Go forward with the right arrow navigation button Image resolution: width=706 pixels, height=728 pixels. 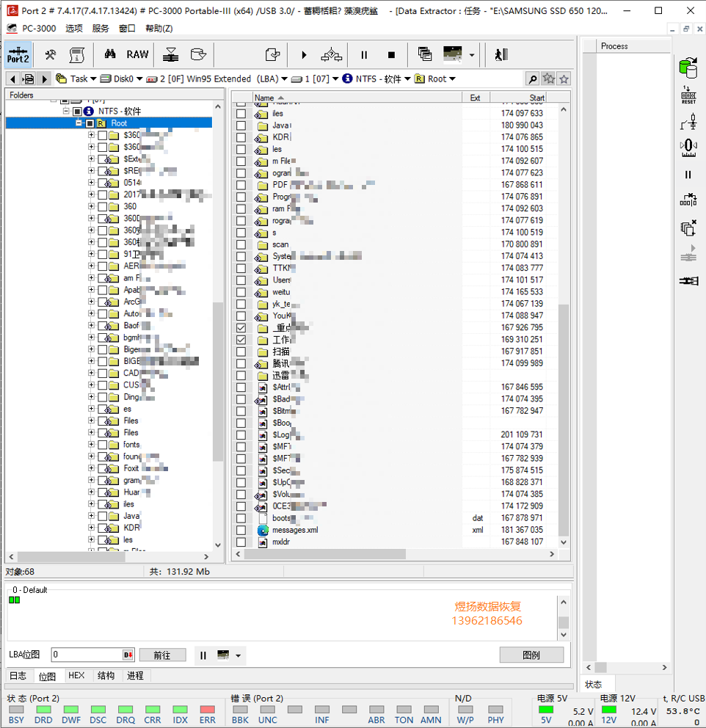(45, 79)
